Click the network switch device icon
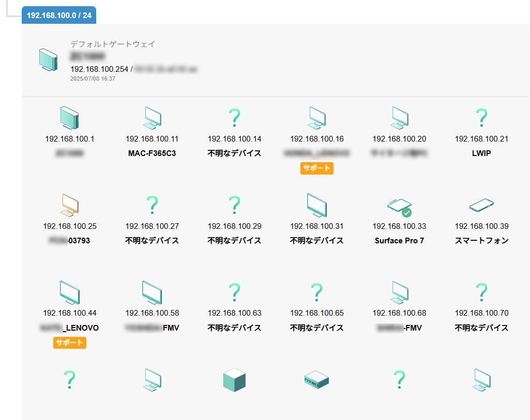Screen dimensions: 530x420 [x=316, y=380]
